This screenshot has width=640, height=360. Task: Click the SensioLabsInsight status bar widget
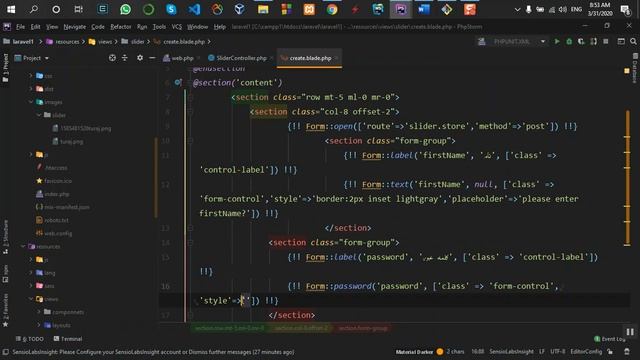511,351
